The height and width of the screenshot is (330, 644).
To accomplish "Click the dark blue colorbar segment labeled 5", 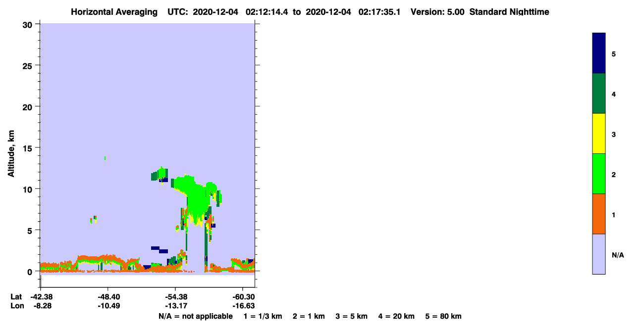I will tap(599, 53).
